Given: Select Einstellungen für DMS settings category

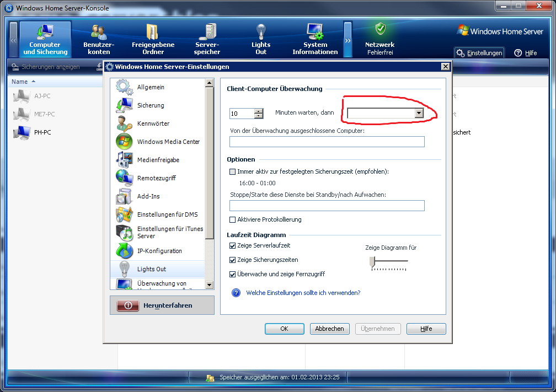Looking at the screenshot, I should point(158,214).
